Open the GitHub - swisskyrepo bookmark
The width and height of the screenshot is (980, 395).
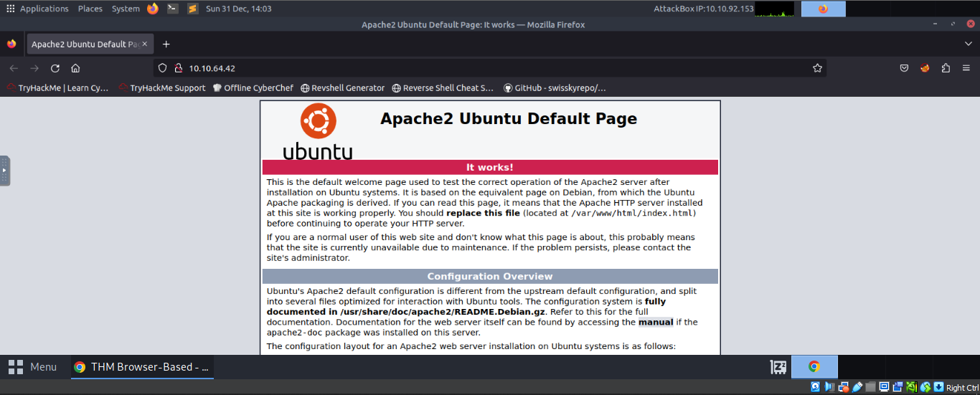(555, 88)
